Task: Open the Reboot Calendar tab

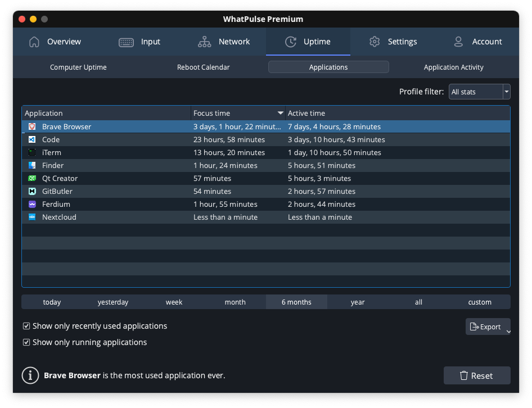Action: point(203,67)
